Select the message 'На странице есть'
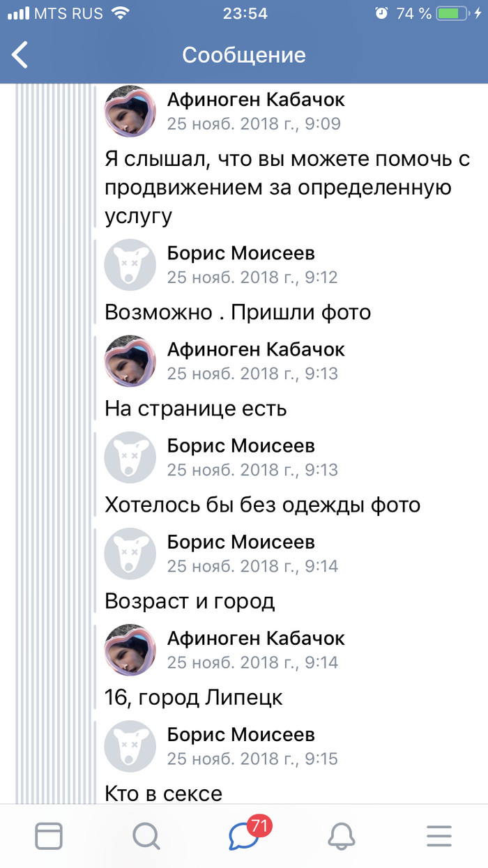 pos(196,409)
